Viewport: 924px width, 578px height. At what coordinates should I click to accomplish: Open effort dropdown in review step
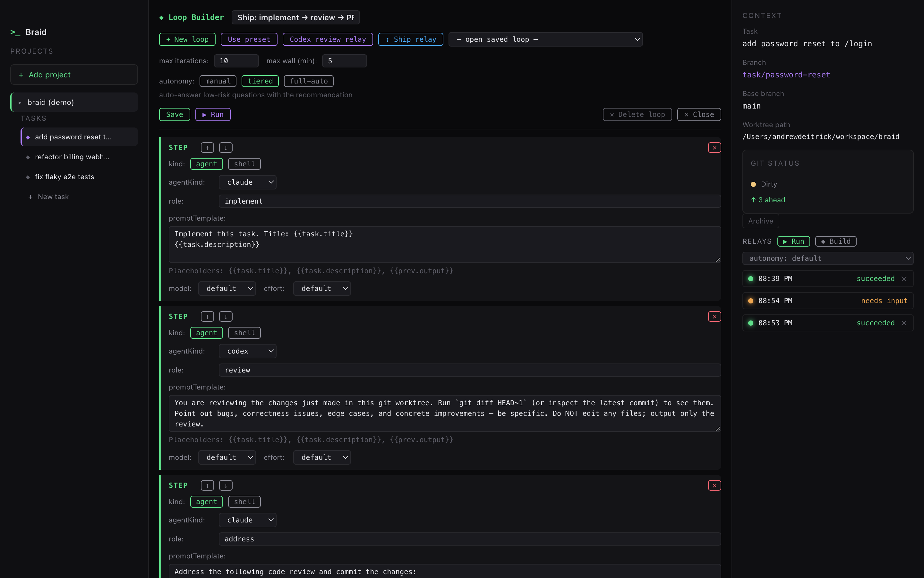[x=322, y=458]
